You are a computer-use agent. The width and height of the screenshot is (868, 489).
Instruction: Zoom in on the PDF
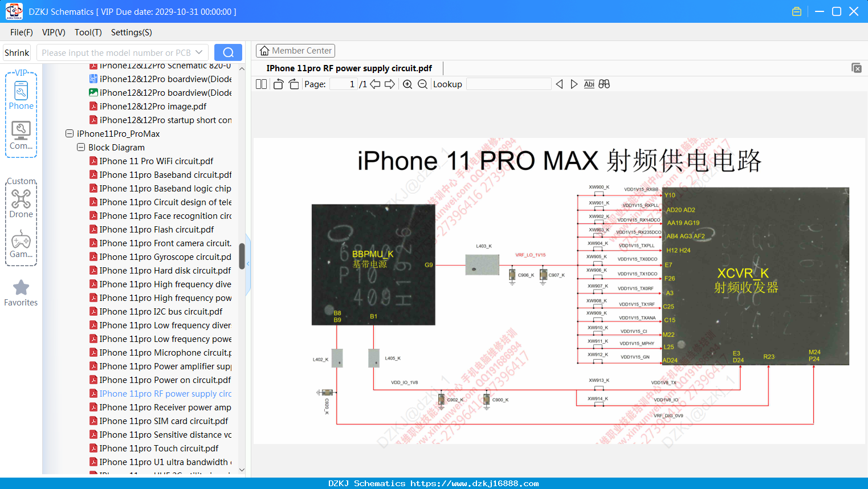point(407,84)
